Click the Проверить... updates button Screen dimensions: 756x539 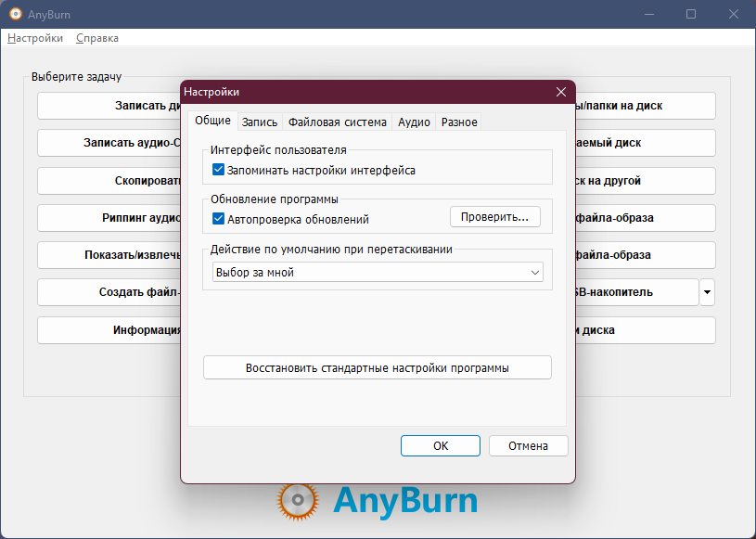tap(494, 217)
